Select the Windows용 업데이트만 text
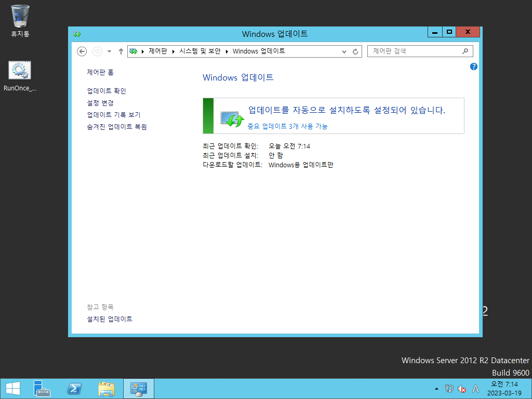 click(301, 165)
